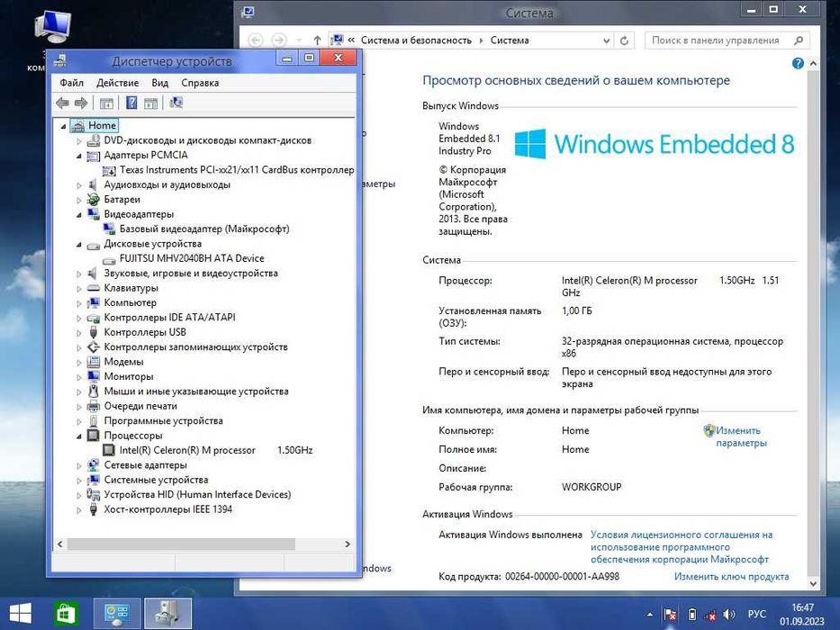This screenshot has width=840, height=630.
Task: Open Windows Store from taskbar
Action: 66,614
